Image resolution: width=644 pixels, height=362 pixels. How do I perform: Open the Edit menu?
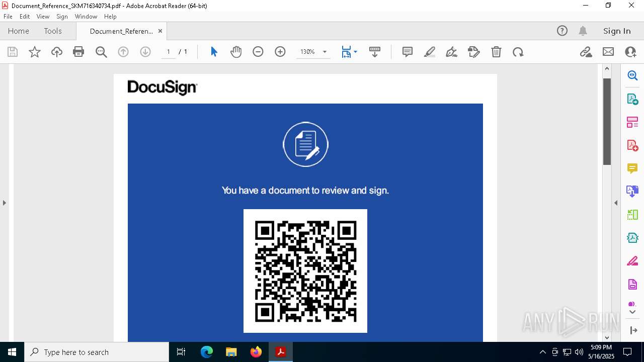[x=25, y=17]
